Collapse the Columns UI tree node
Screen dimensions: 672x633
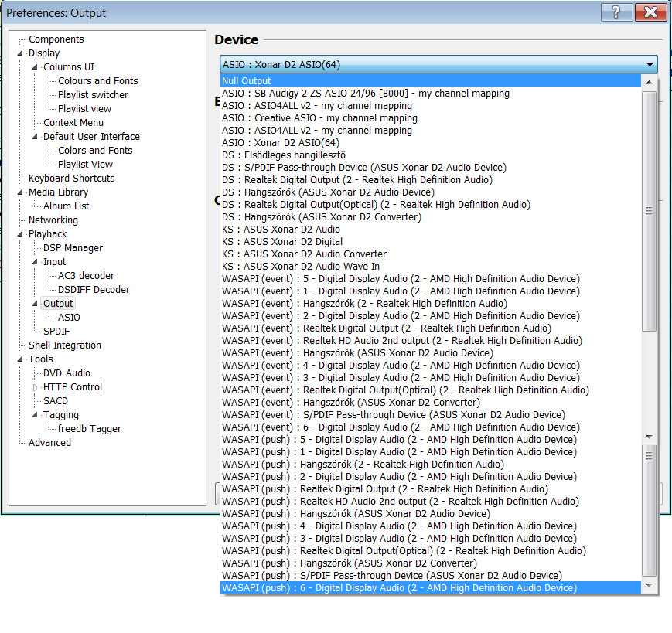coord(35,66)
